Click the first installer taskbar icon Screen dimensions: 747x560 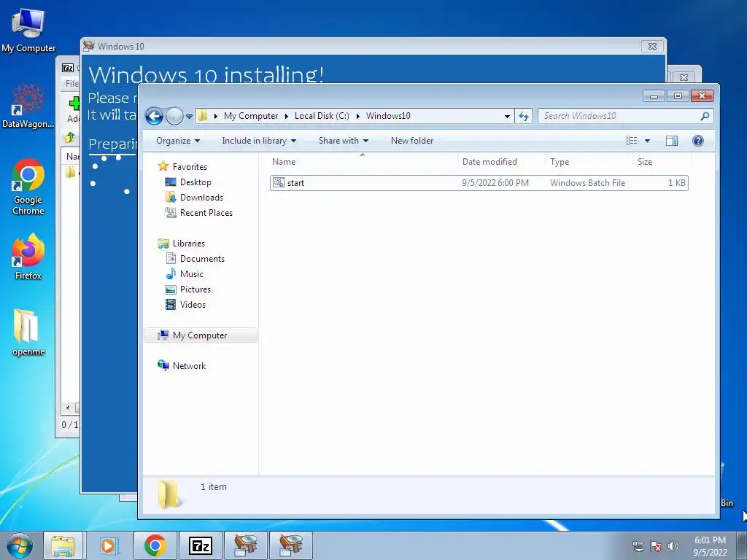[x=245, y=545]
